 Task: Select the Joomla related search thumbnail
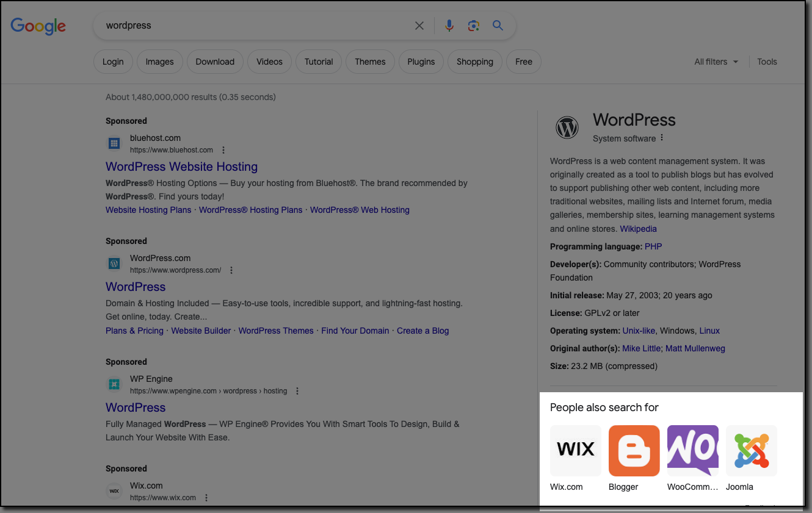click(x=751, y=451)
